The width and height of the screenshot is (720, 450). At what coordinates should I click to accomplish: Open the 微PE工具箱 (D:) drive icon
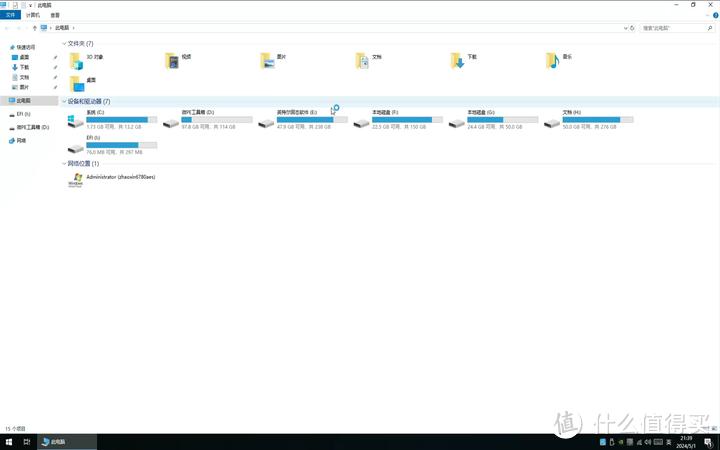pyautogui.click(x=172, y=121)
